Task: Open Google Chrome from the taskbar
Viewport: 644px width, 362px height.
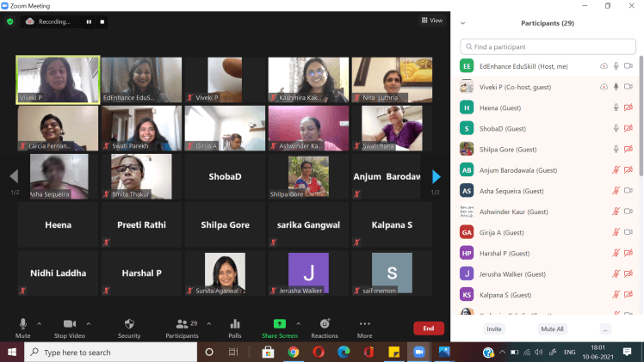Action: pyautogui.click(x=293, y=352)
